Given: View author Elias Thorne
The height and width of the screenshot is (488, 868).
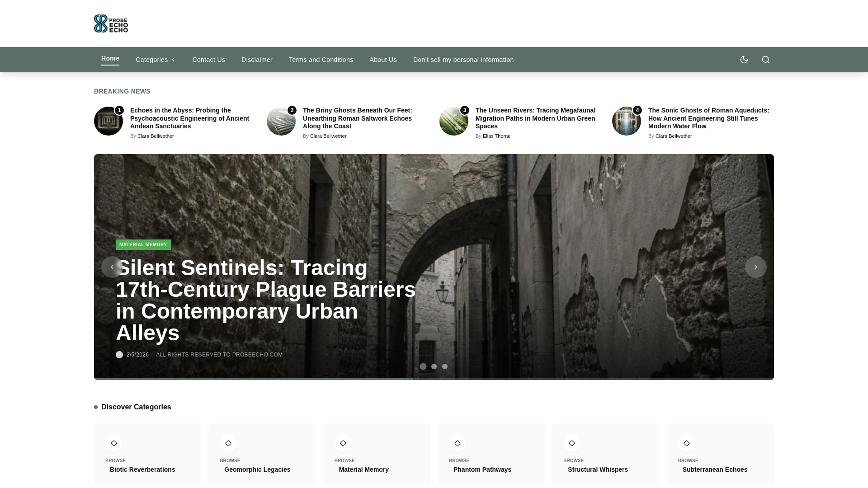Looking at the screenshot, I should pyautogui.click(x=496, y=136).
